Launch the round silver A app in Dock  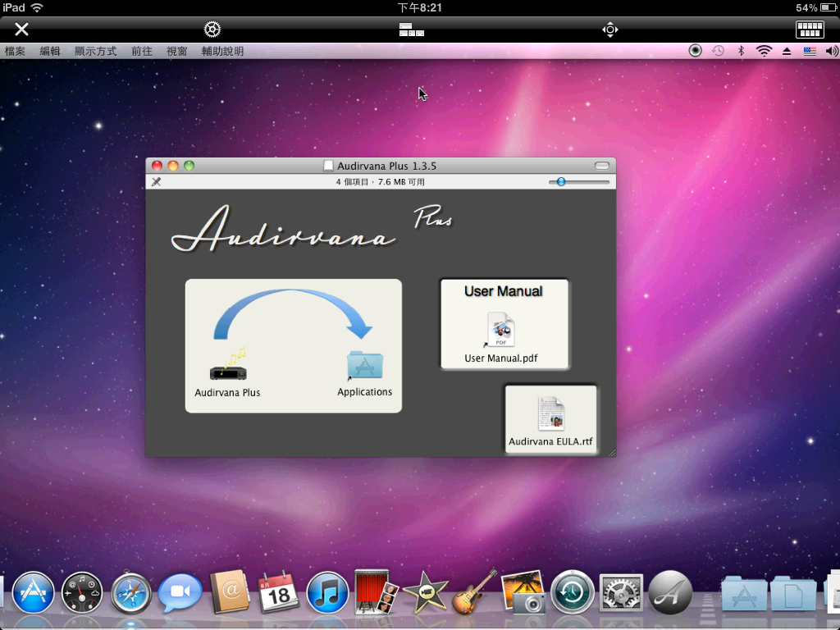point(670,592)
